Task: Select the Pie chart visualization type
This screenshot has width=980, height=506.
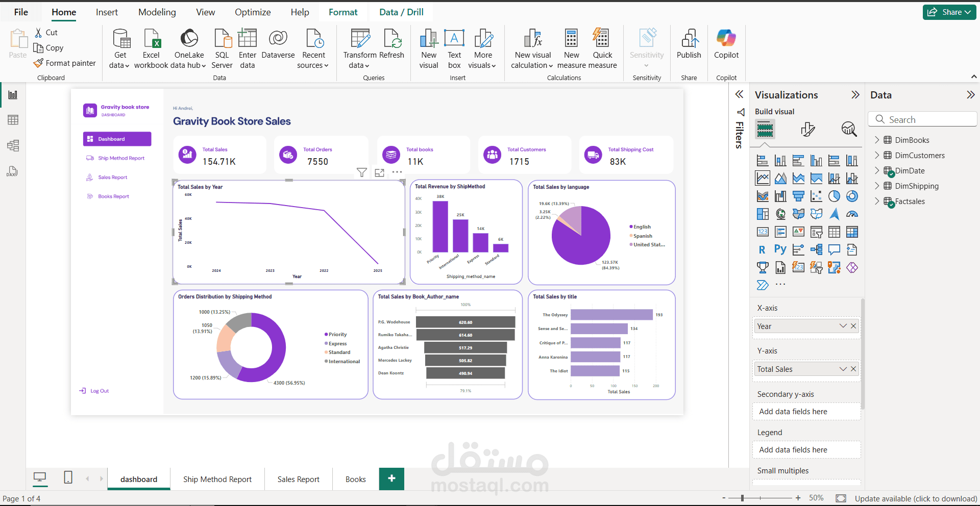Action: tap(834, 196)
